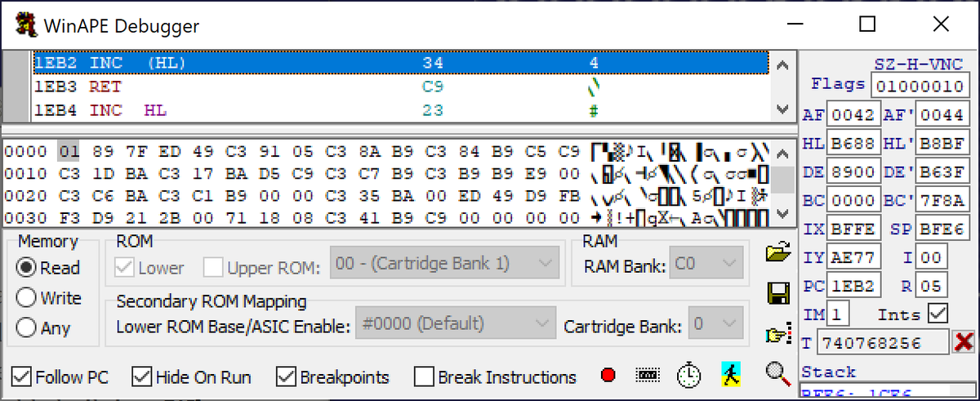Screen dimensions: 980x401
Task: Click the floppy disk save icon
Action: coord(778,293)
